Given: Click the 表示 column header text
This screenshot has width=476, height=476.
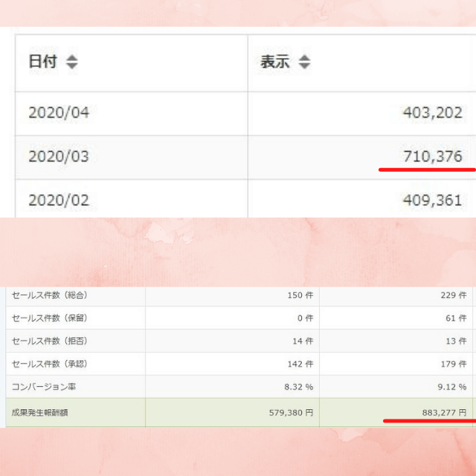Looking at the screenshot, I should pyautogui.click(x=274, y=62).
